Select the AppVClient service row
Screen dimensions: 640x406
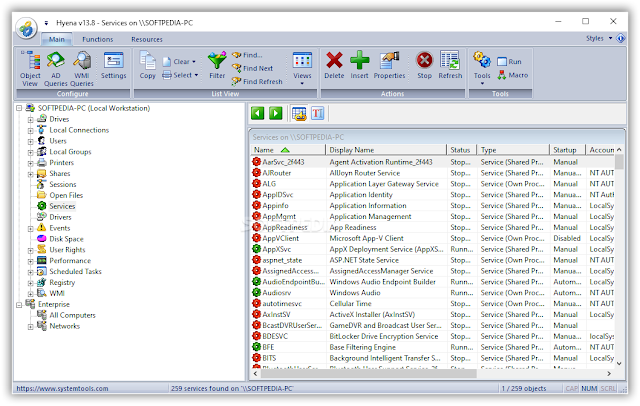point(432,238)
